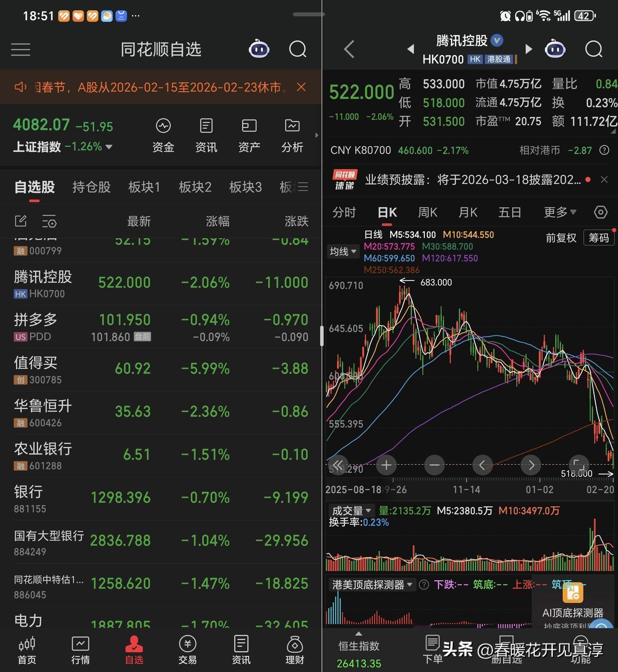Switch chart to 周K
Viewport: 618px width, 672px height.
pyautogui.click(x=427, y=213)
